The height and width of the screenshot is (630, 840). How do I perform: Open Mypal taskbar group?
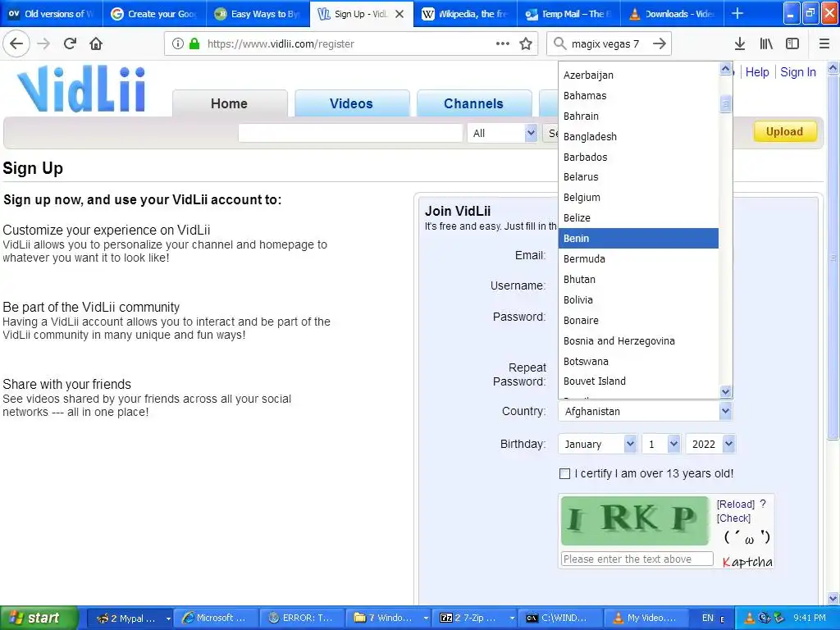click(x=129, y=618)
